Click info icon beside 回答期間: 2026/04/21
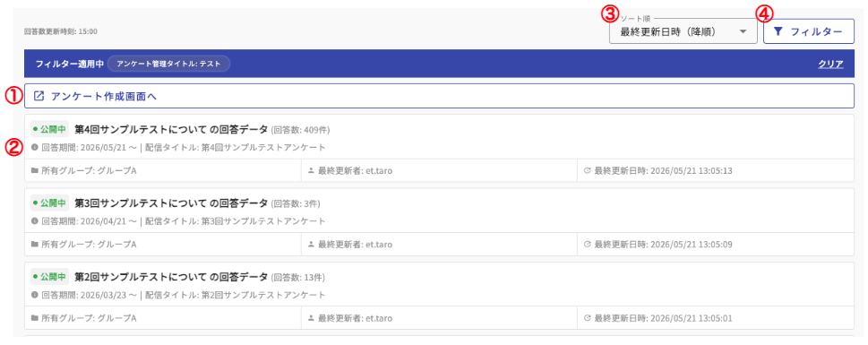This screenshot has height=345, width=868. [35, 221]
